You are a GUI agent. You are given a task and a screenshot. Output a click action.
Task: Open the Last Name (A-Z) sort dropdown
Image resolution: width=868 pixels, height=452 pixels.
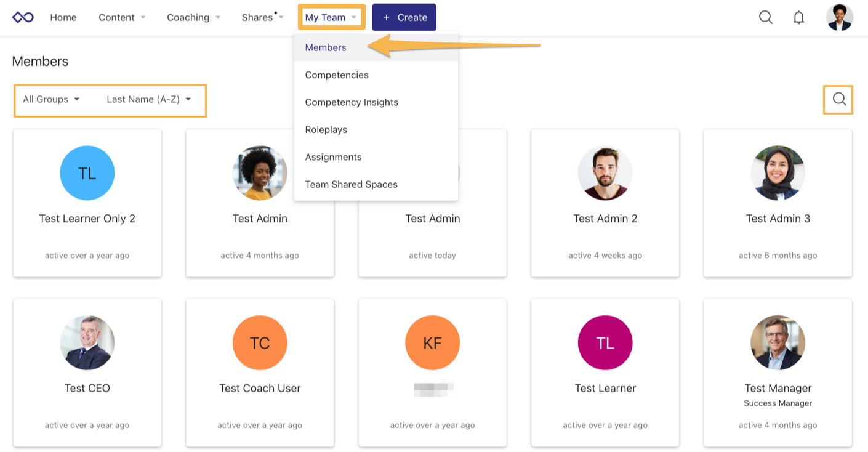148,99
